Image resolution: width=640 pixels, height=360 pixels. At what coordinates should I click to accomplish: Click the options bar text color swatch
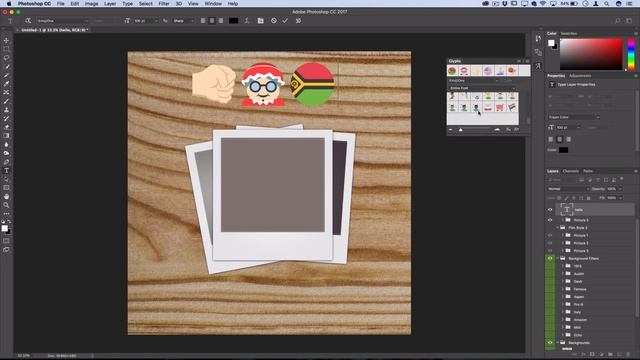point(233,21)
